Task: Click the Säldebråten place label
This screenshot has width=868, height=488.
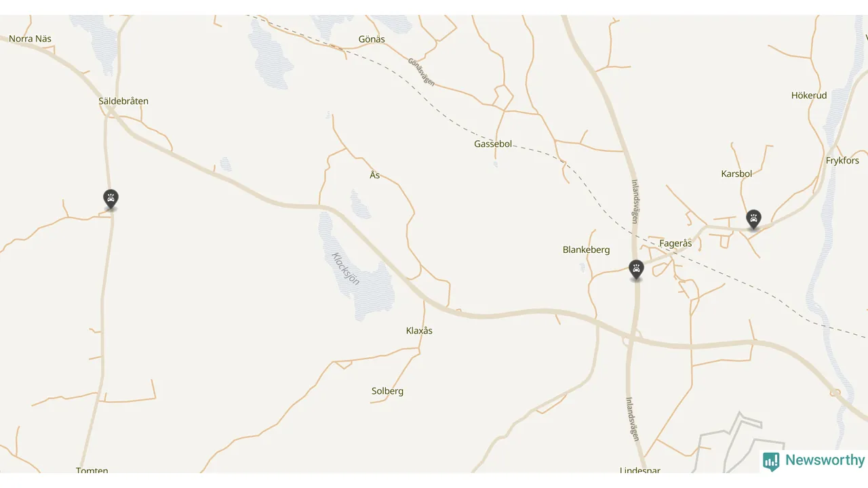Action: coord(123,101)
